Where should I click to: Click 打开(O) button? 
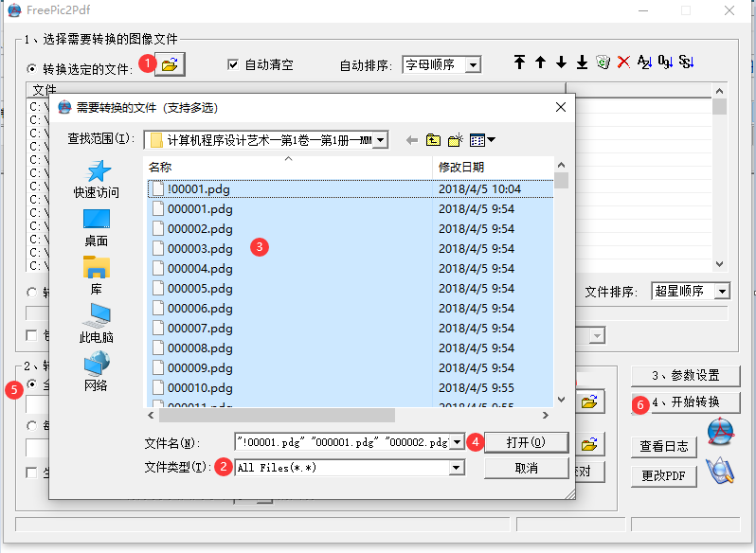click(x=526, y=442)
